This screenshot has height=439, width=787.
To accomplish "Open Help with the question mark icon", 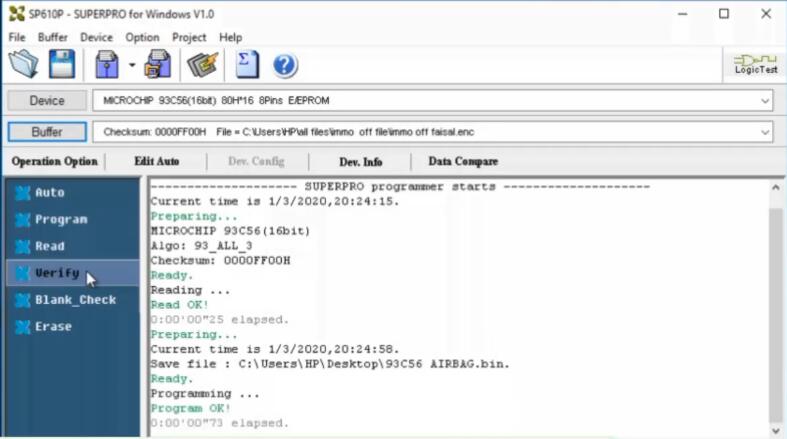I will pos(285,65).
